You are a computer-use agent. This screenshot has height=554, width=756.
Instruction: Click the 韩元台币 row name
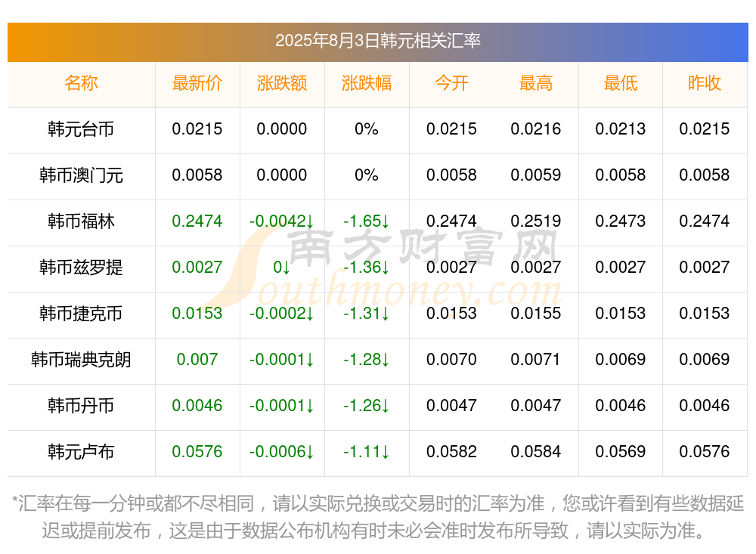(x=81, y=129)
